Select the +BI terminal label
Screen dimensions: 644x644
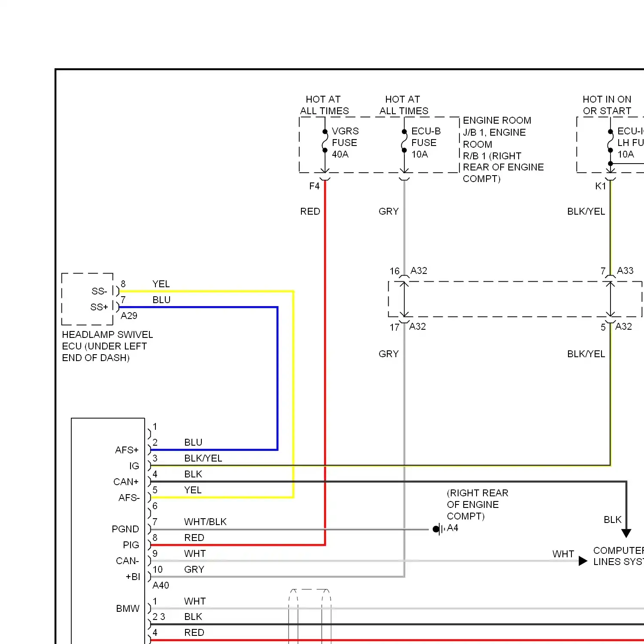click(x=133, y=577)
